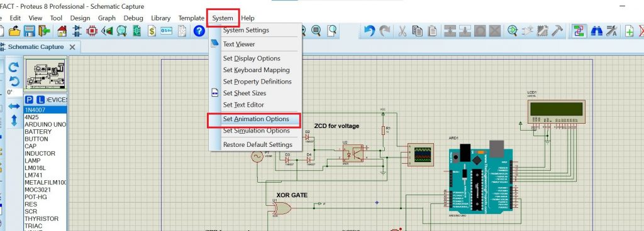Click the close project door icon
644x231 pixels.
point(44,31)
